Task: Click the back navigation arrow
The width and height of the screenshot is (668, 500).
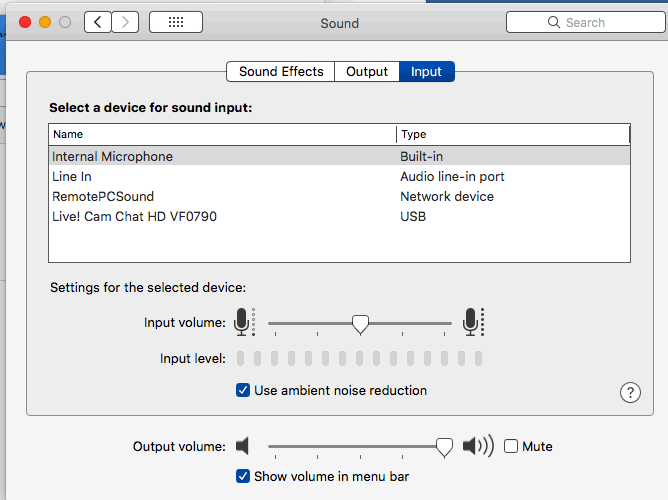Action: pyautogui.click(x=98, y=22)
